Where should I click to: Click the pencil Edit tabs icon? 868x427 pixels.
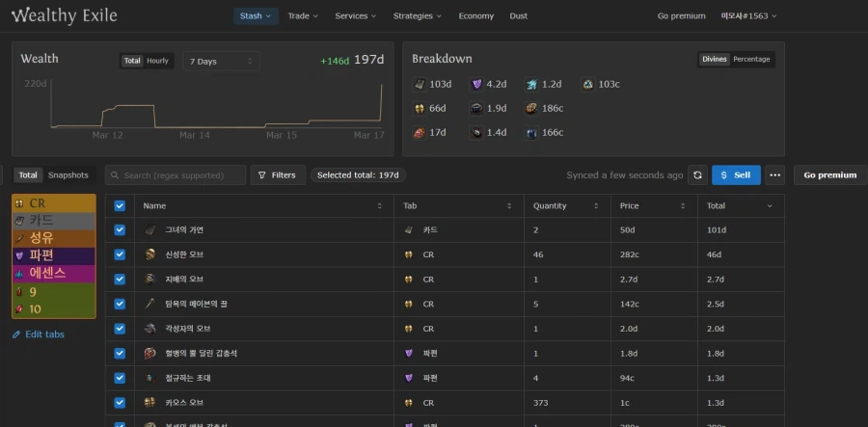pos(16,334)
